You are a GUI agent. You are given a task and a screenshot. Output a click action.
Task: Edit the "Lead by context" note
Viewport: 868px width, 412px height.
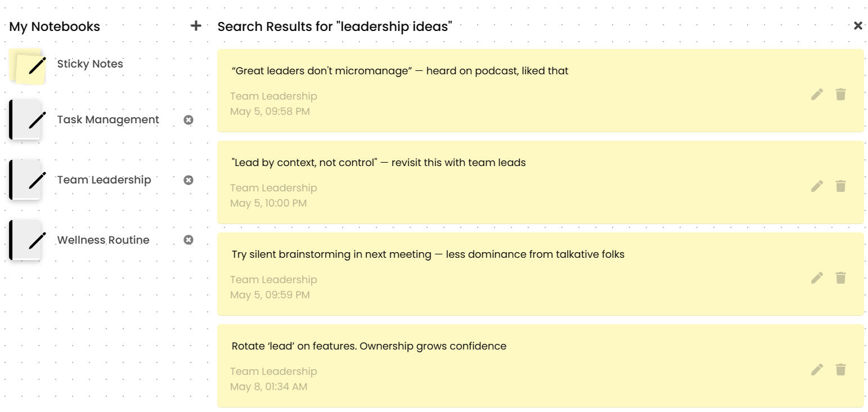[x=817, y=186]
